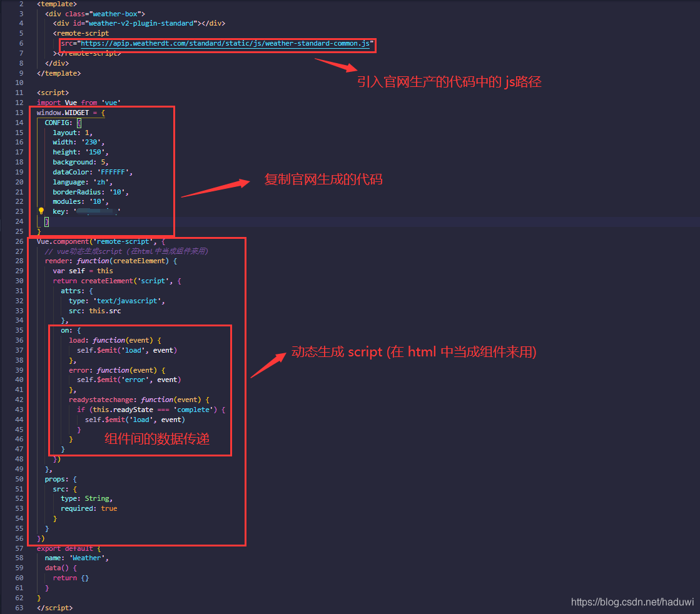This screenshot has width=700, height=614.
Task: Click the required: true line
Action: pyautogui.click(x=89, y=508)
